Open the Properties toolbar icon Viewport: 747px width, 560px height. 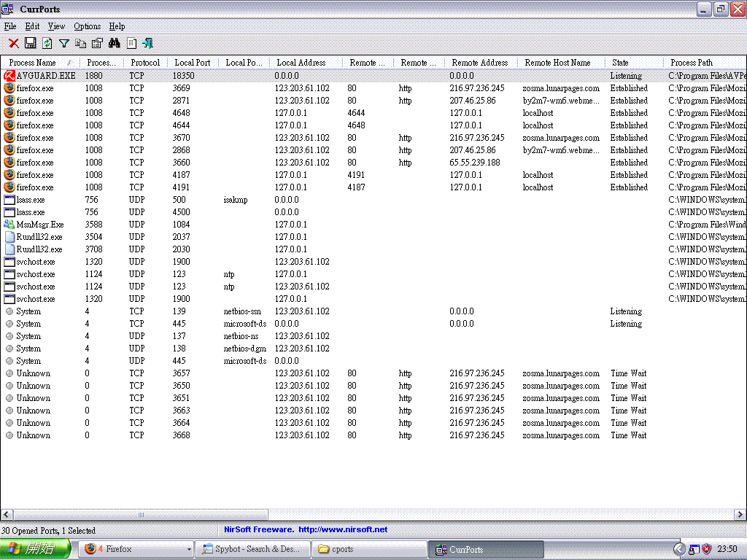click(x=97, y=43)
